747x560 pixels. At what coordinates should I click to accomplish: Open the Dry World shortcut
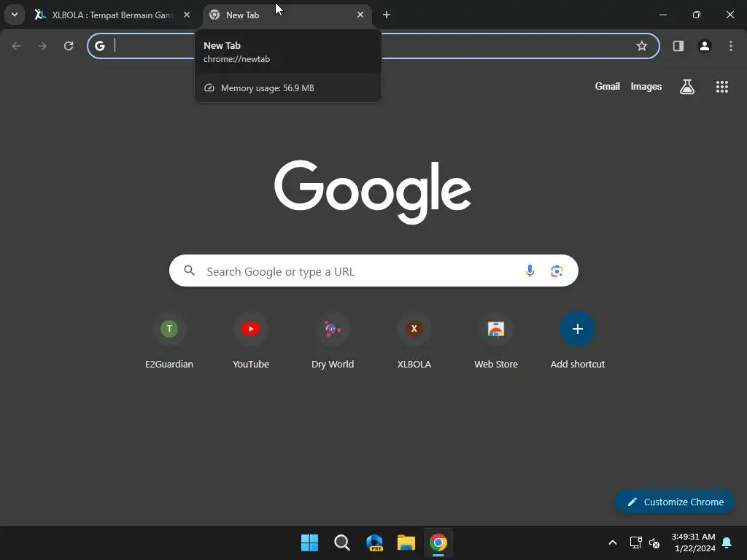[333, 341]
